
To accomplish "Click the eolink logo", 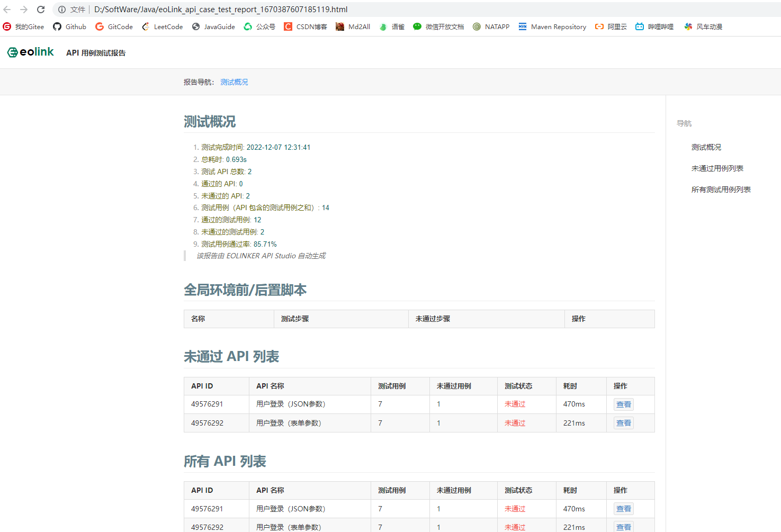I will pos(30,52).
